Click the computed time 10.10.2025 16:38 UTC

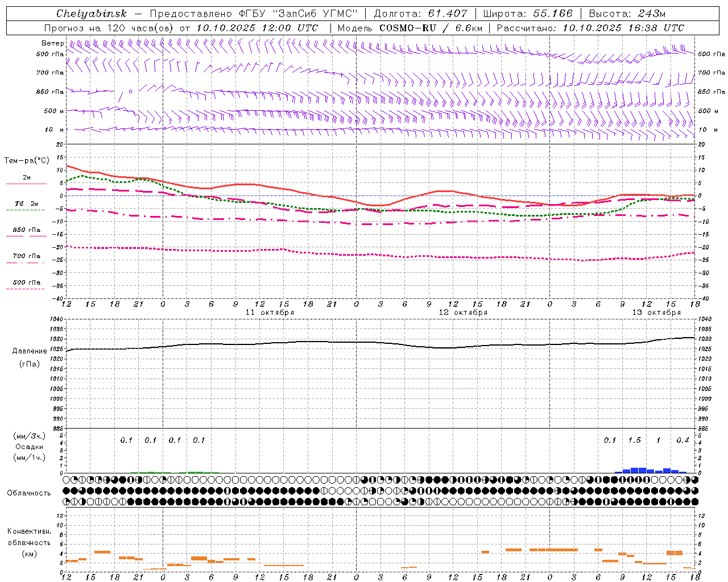(623, 28)
